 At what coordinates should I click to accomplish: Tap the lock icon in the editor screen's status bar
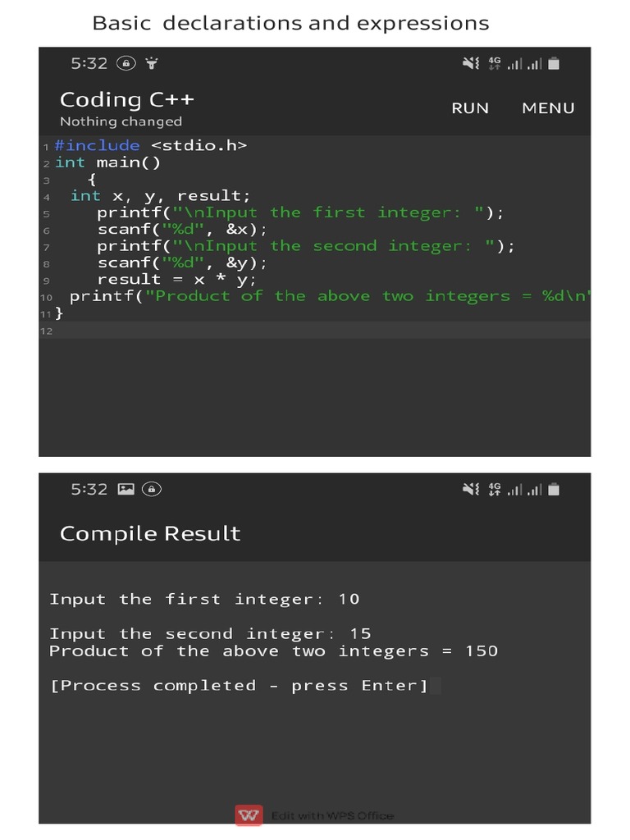coord(126,63)
